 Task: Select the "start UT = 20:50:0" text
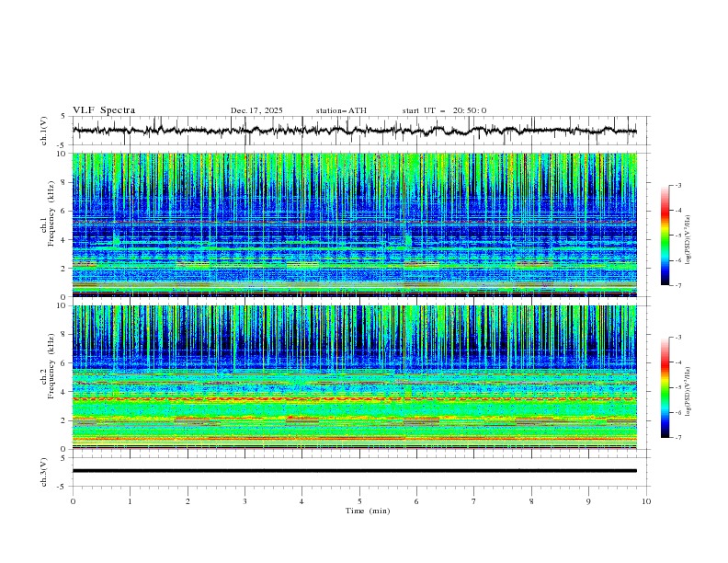pyautogui.click(x=444, y=110)
